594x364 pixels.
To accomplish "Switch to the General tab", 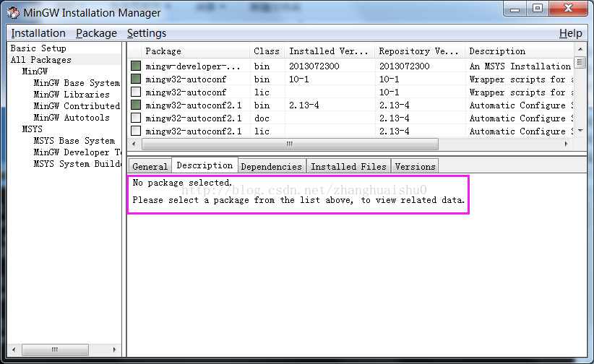I will pyautogui.click(x=150, y=166).
